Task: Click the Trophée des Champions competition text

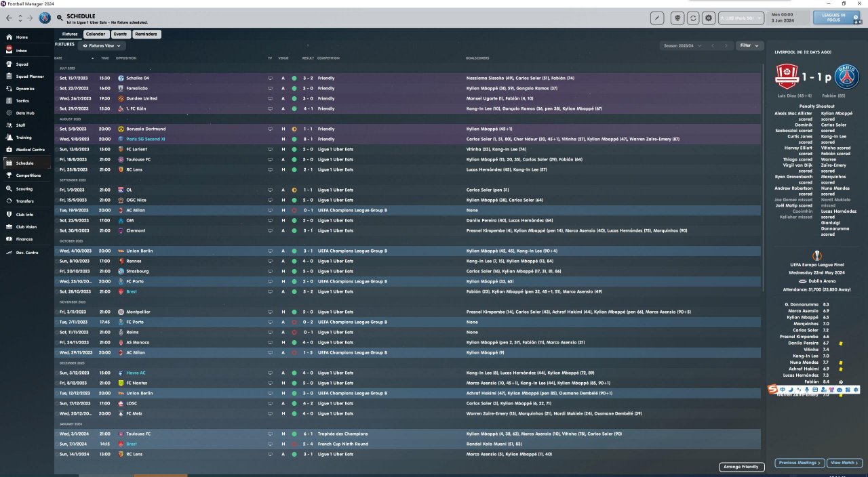Action: [342, 434]
